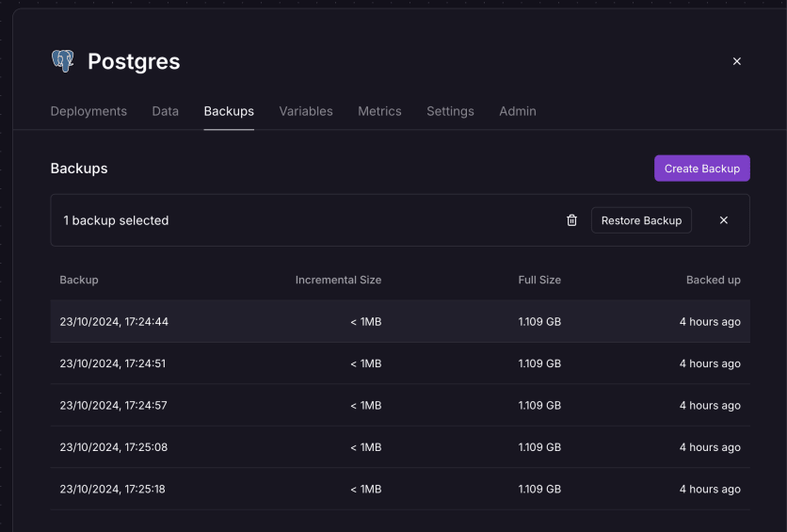Click the Postgres elephant logo icon
787x532 pixels.
coord(63,61)
